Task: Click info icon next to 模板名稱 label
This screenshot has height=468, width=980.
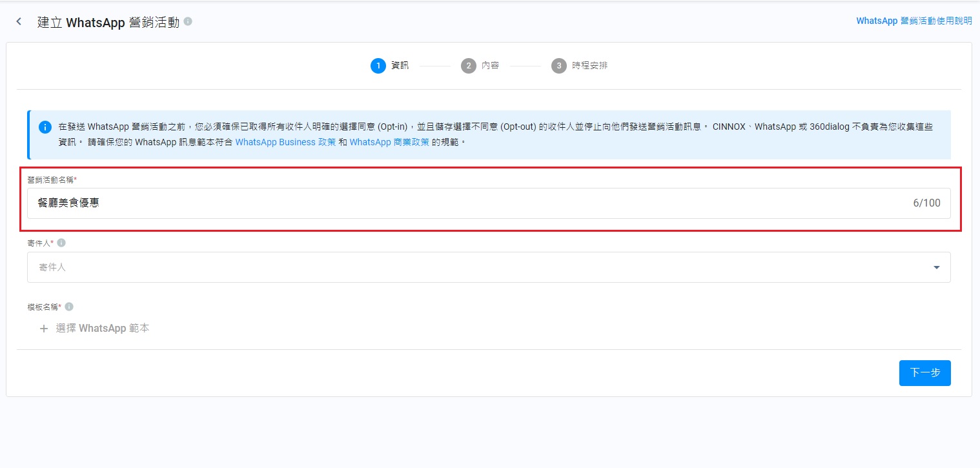Action: point(69,307)
